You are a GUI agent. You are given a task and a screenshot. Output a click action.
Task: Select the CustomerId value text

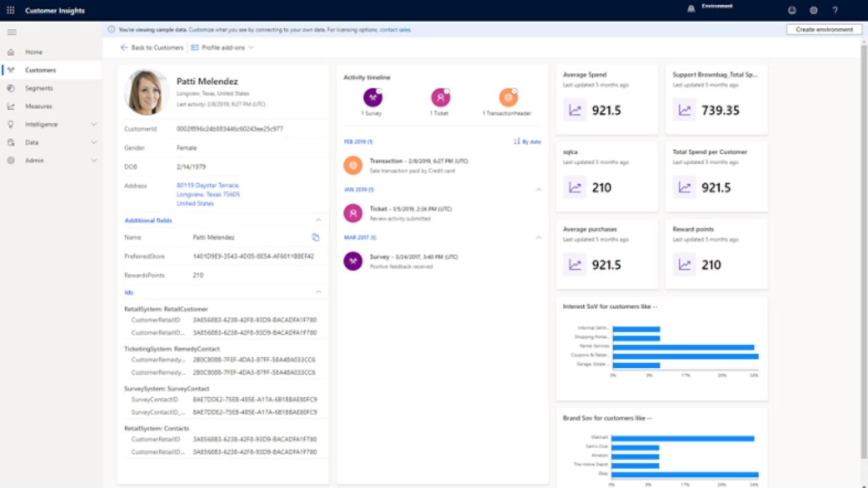(229, 129)
